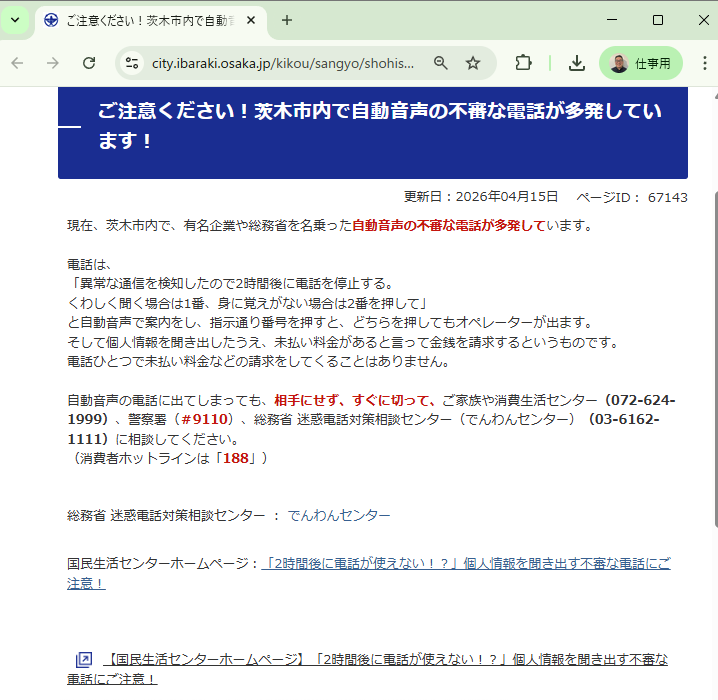The width and height of the screenshot is (718, 700).
Task: Open the extensions puzzle icon
Action: point(523,63)
